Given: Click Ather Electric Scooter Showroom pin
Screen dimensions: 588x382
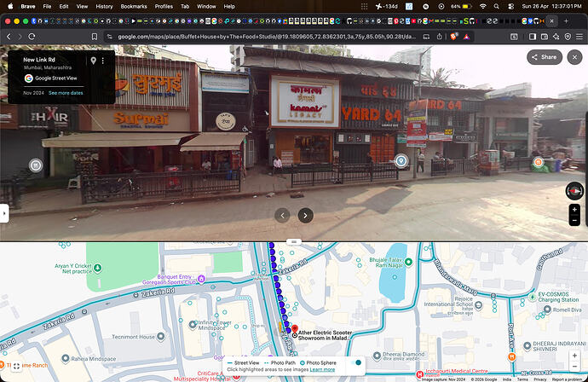Looking at the screenshot, I should 295,330.
